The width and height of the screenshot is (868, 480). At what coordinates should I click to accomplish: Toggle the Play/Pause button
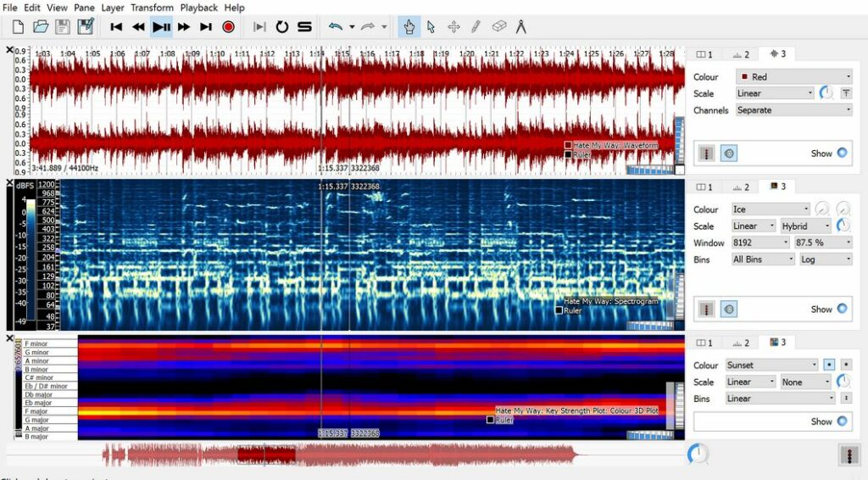(x=161, y=26)
